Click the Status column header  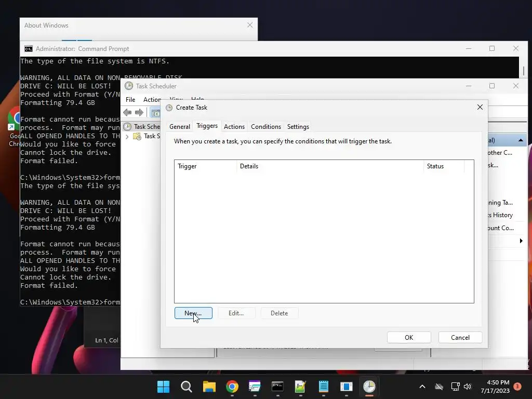click(x=444, y=166)
